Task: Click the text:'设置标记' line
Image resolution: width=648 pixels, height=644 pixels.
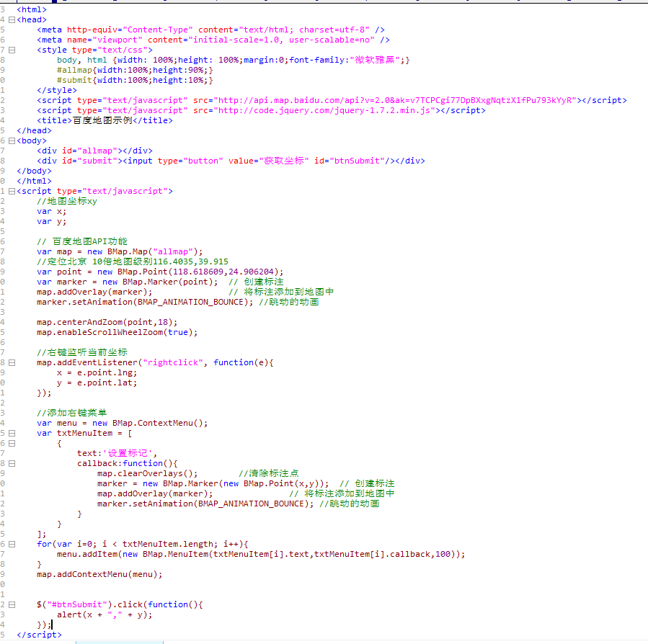Action: 117,453
